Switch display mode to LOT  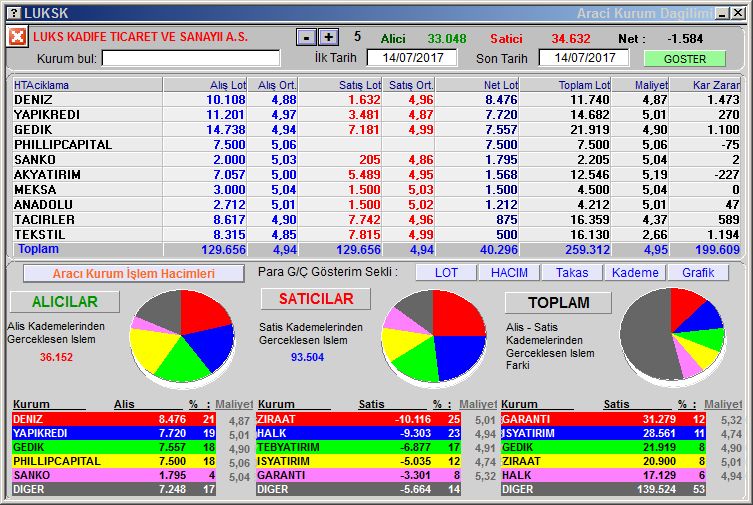446,273
